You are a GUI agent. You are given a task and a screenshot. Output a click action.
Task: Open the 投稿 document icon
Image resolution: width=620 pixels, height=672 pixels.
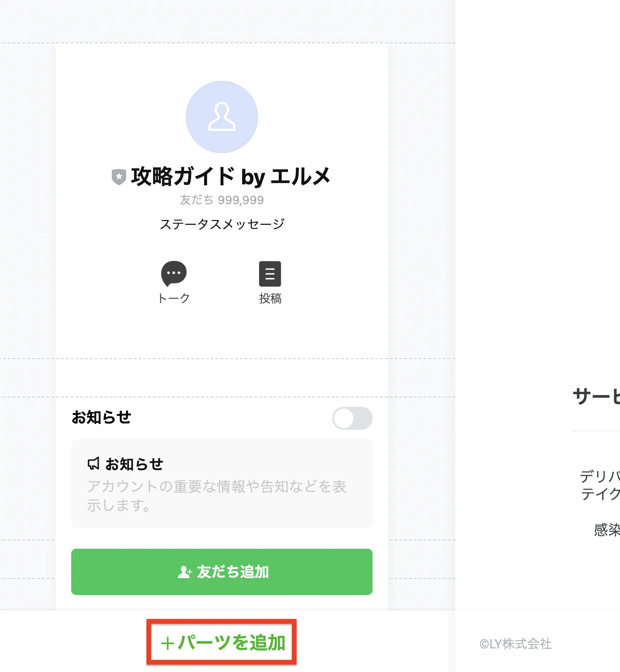[270, 274]
